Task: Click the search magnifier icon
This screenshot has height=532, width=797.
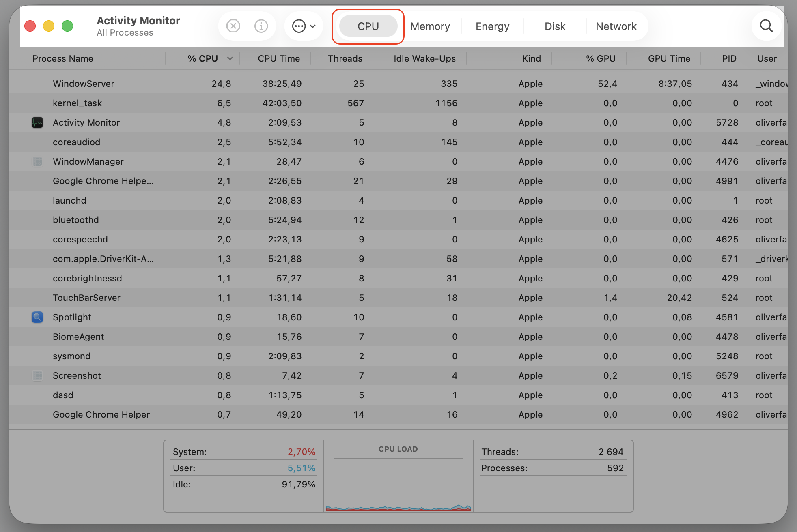Action: pos(766,26)
